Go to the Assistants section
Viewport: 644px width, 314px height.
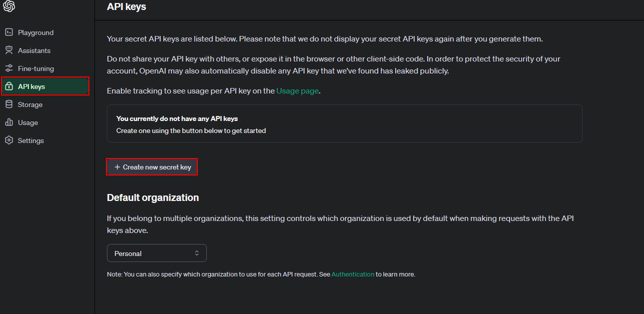coord(34,50)
